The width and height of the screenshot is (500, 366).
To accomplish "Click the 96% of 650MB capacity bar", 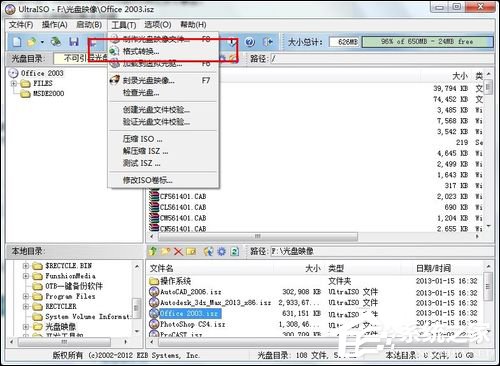I will coord(427,42).
